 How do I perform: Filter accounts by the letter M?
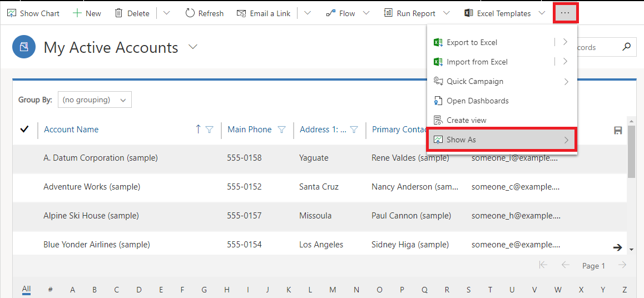333,289
